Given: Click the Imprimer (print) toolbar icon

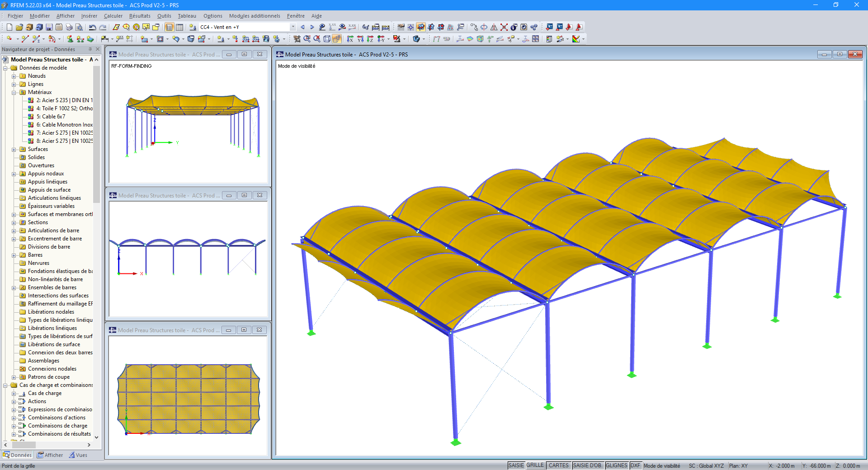Looking at the screenshot, I should click(68, 27).
